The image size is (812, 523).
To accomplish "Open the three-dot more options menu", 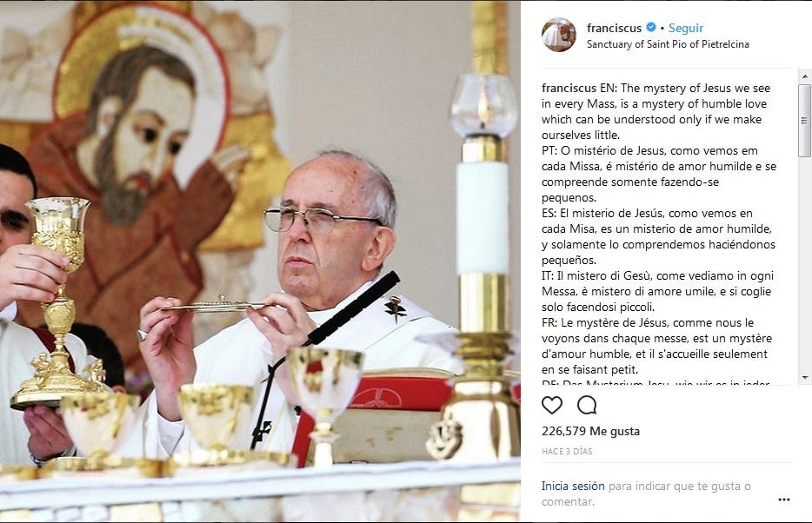I will (x=784, y=500).
